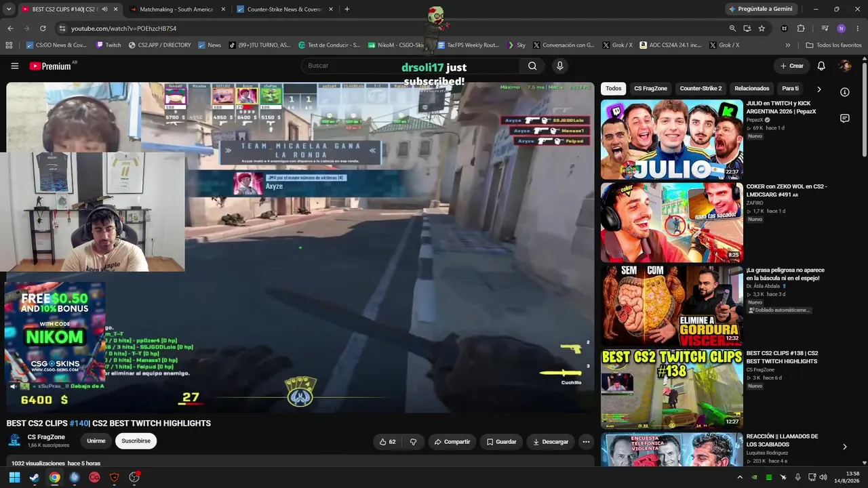Show more bookmarks with the overflow chevron
The height and width of the screenshot is (488, 868).
[787, 45]
